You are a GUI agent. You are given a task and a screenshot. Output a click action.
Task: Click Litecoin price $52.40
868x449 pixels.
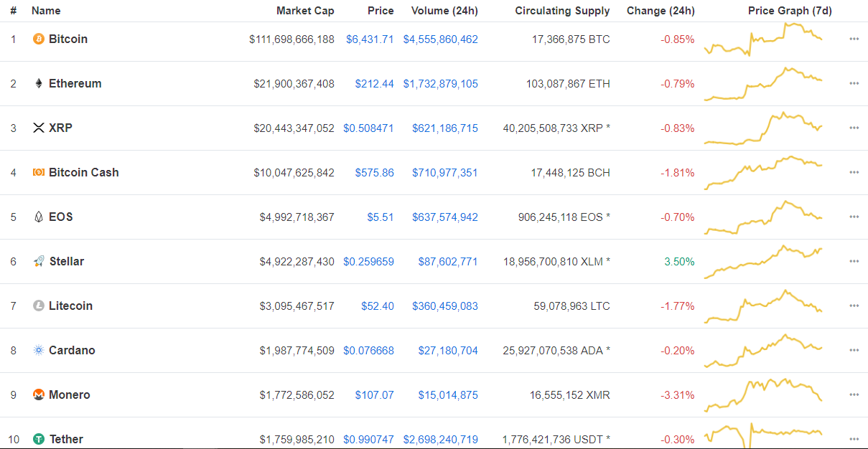[x=378, y=306]
